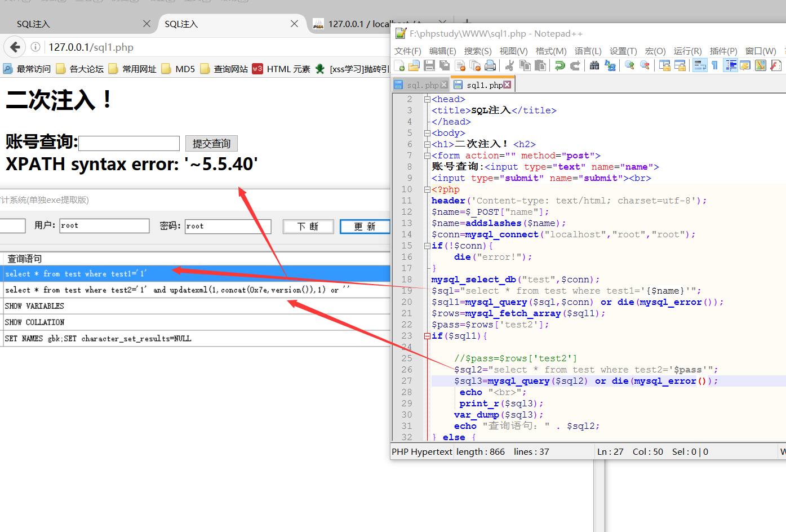Screen dimensions: 786x532
Task: Switch to the sql.php editor tab
Action: (422, 85)
